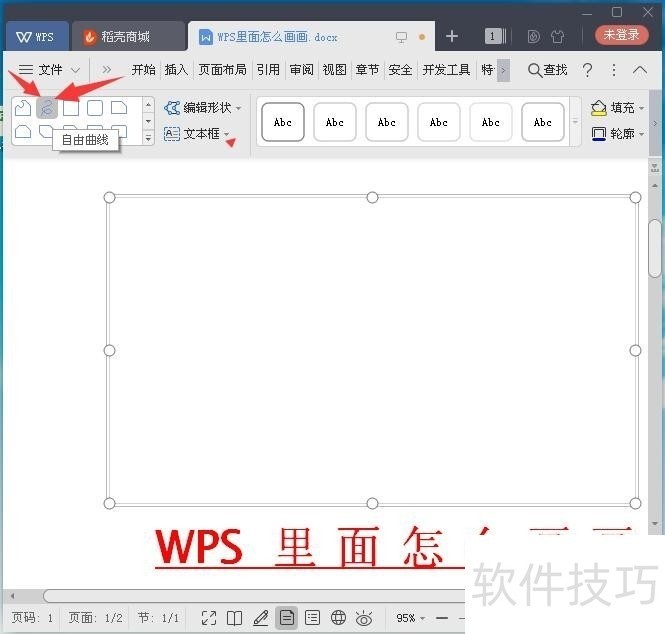Expand the 编辑形状 dropdown arrow
Screen dimensions: 665x634
pyautogui.click(x=239, y=109)
